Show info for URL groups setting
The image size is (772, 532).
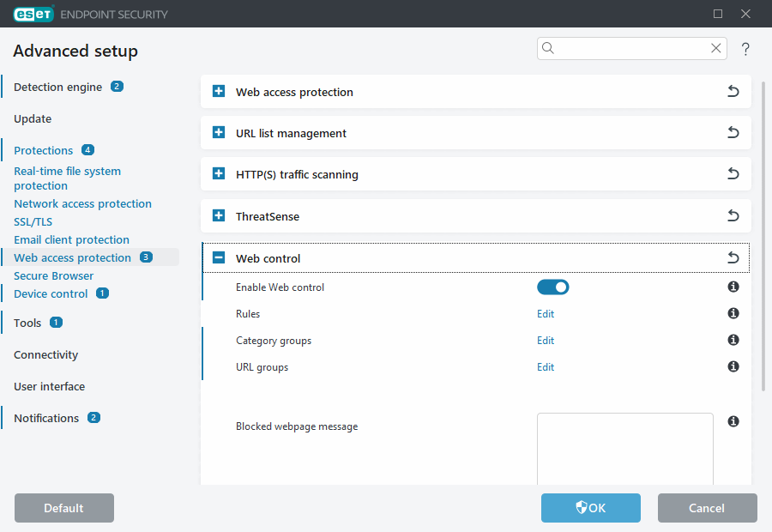pyautogui.click(x=733, y=366)
